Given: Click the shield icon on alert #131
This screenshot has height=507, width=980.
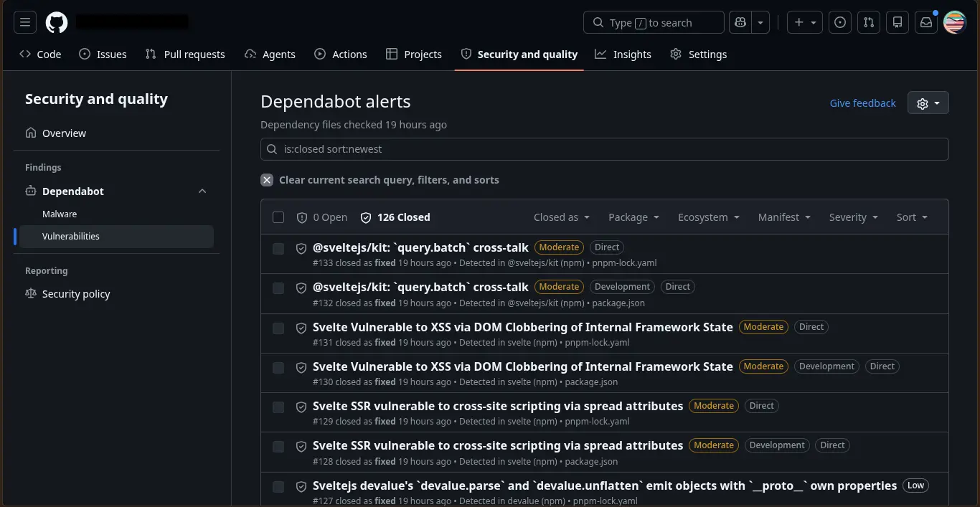Looking at the screenshot, I should [301, 328].
